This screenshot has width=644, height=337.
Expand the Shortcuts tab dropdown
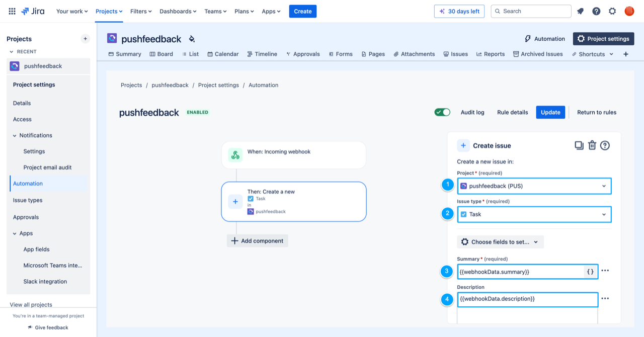click(x=611, y=54)
